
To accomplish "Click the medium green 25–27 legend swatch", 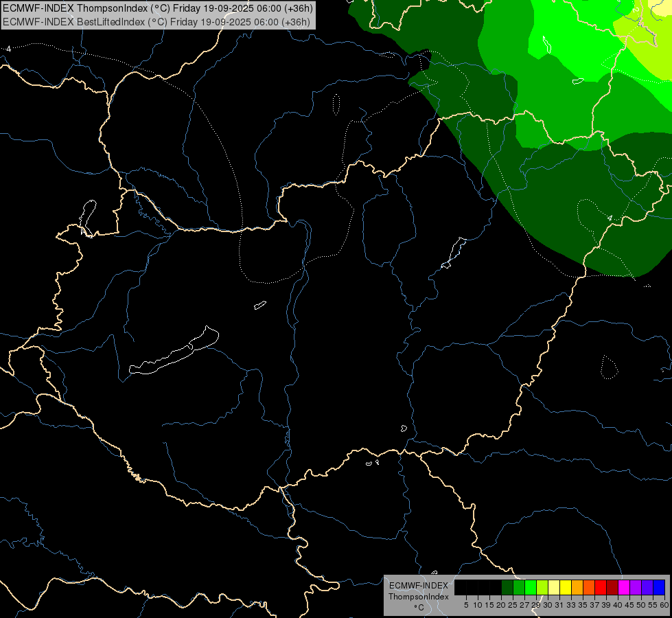I will (x=519, y=587).
